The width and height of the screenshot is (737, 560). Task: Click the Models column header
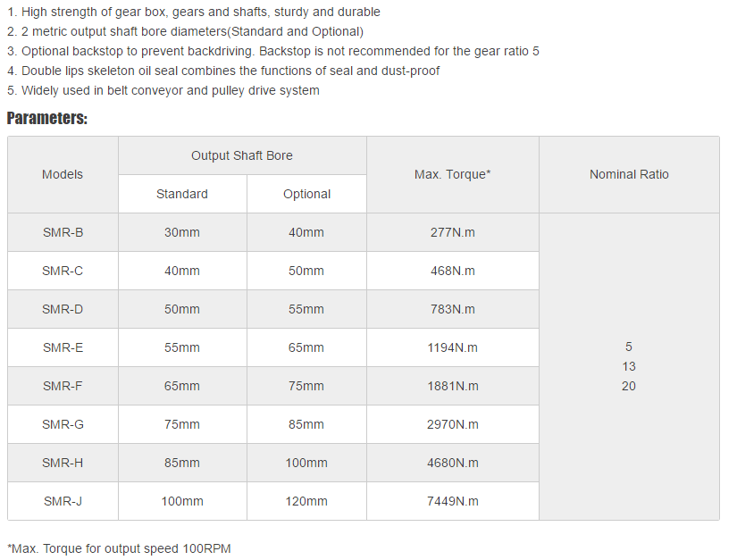coord(63,174)
